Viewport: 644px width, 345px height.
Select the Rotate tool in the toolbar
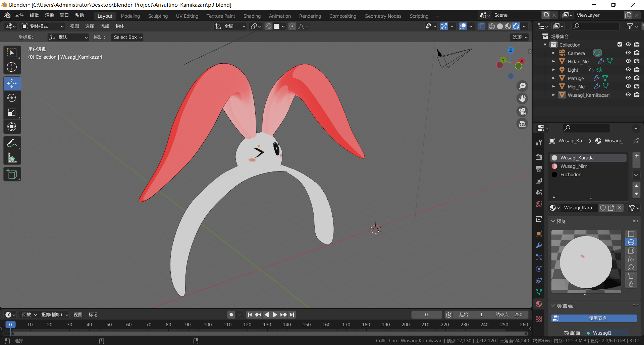coord(12,98)
